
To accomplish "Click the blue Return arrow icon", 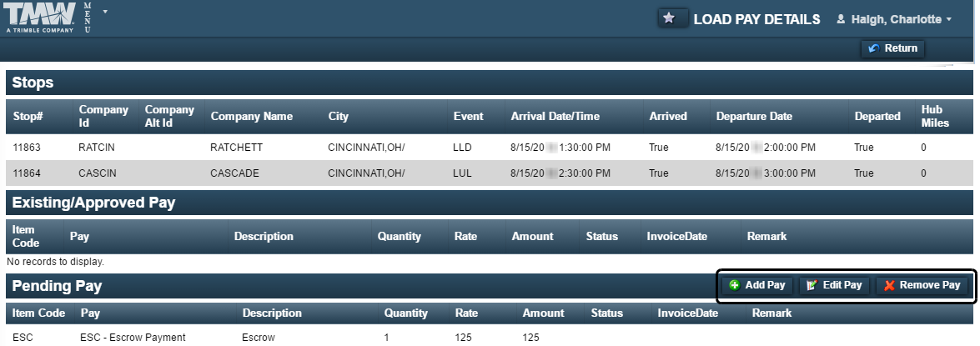I will coord(874,48).
